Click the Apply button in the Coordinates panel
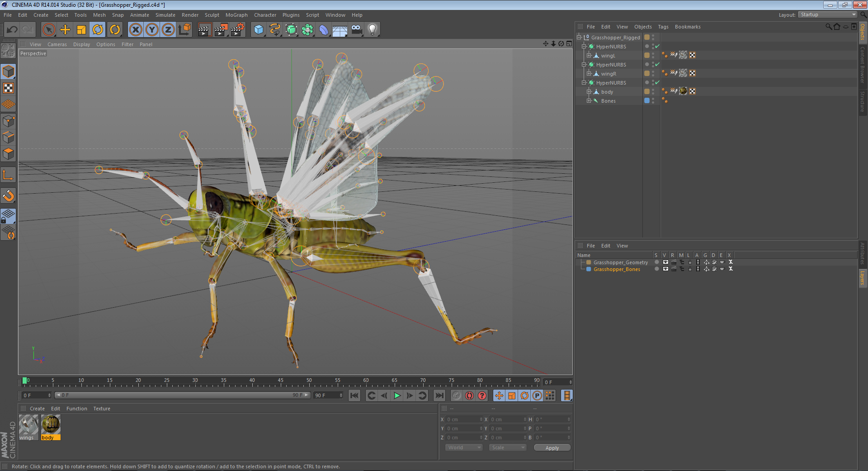868x471 pixels. click(x=552, y=447)
